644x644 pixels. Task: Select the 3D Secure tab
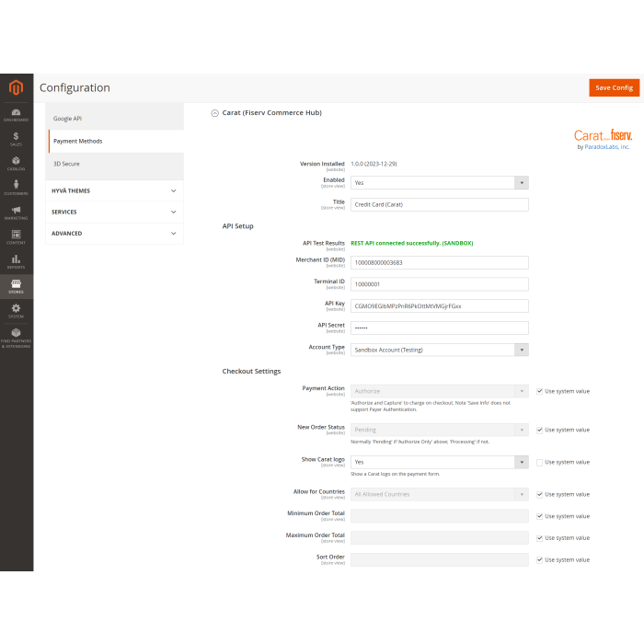tap(116, 164)
